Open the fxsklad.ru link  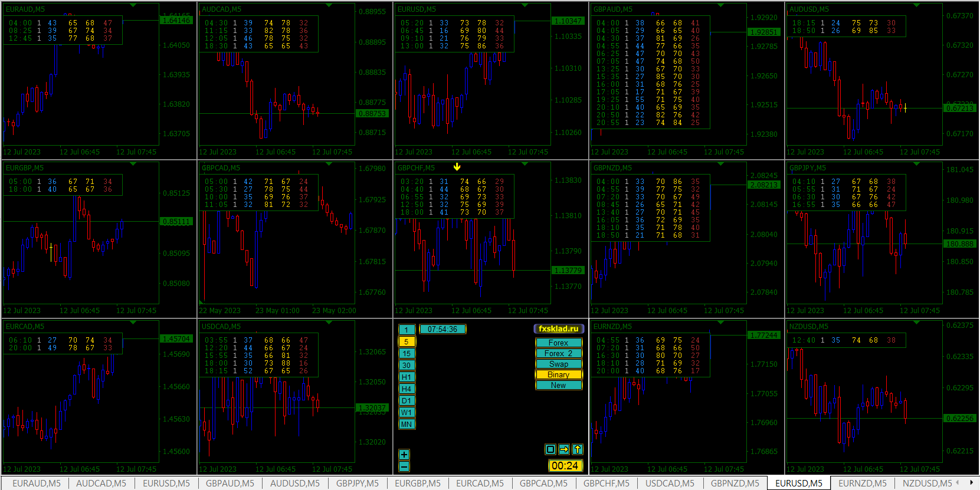click(558, 329)
